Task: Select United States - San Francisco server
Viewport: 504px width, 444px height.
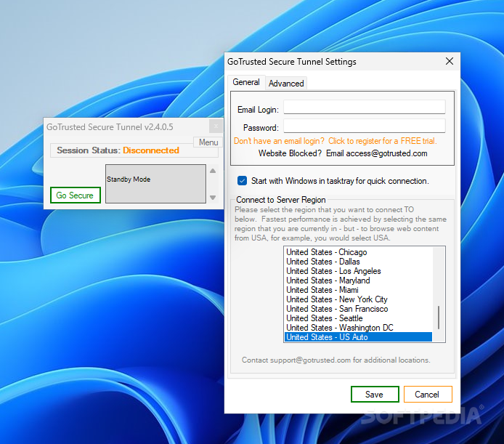Action: pos(359,309)
